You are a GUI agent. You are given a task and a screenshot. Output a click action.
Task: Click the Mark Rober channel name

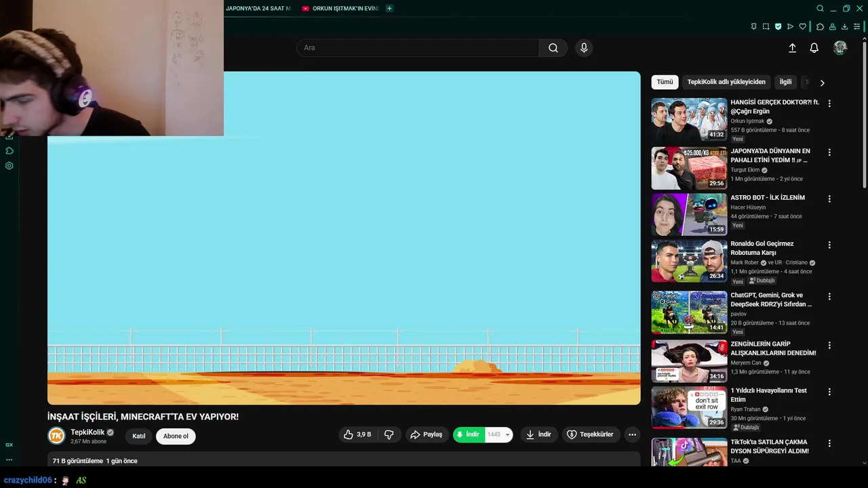point(745,263)
